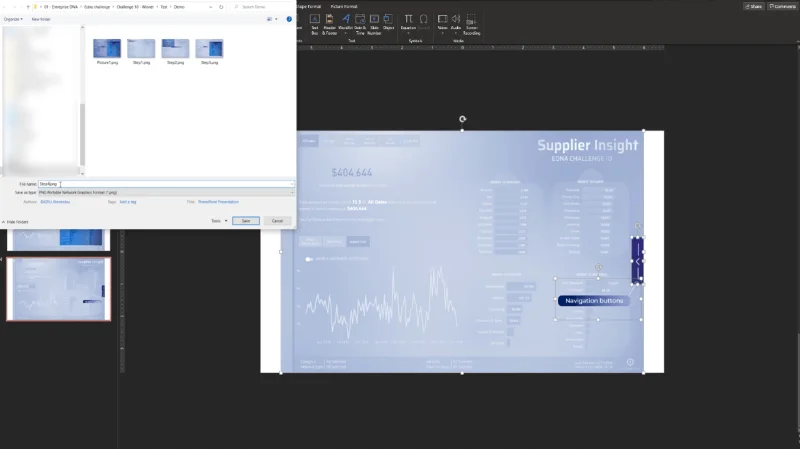Click the info icon at the slide's bottom right
This screenshot has height=449, width=800.
[630, 362]
